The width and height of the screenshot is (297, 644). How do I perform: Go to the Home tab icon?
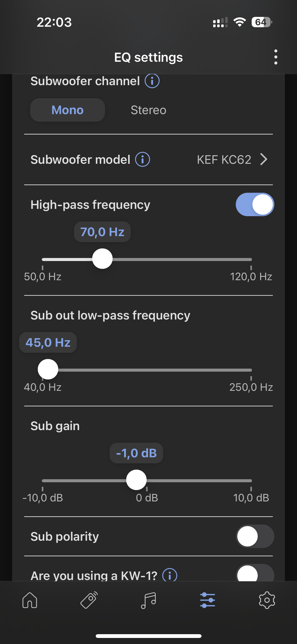point(30,600)
